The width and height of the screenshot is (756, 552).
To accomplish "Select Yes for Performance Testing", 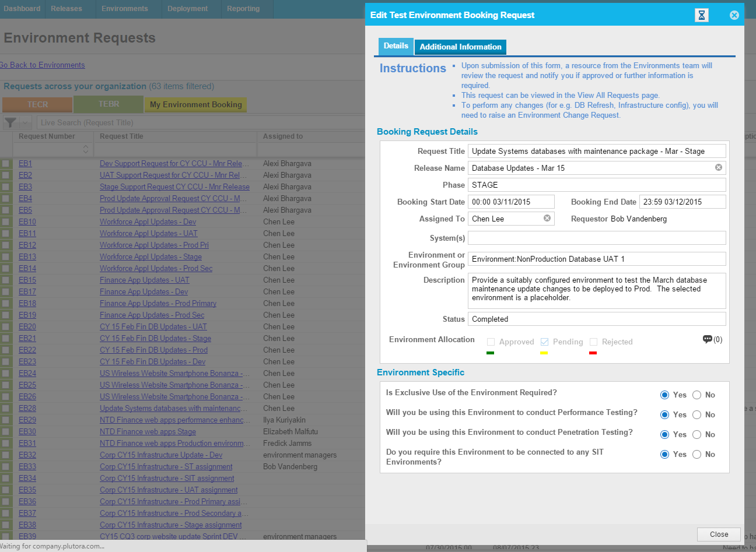I will point(664,415).
